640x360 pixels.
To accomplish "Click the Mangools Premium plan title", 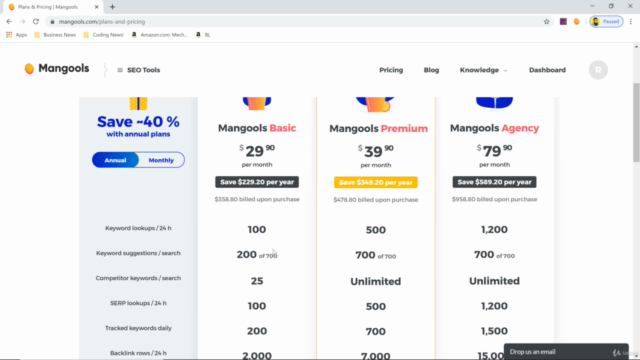I will [378, 129].
